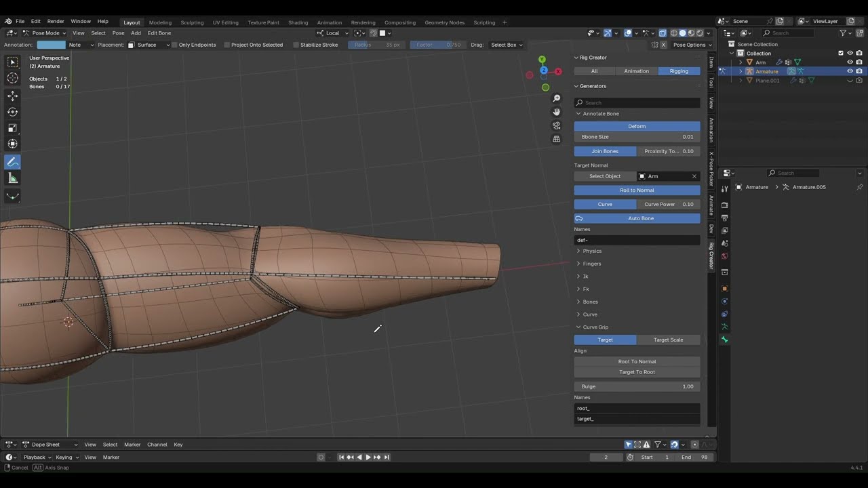Toggle Join Bones option
The height and width of the screenshot is (488, 868).
[605, 151]
